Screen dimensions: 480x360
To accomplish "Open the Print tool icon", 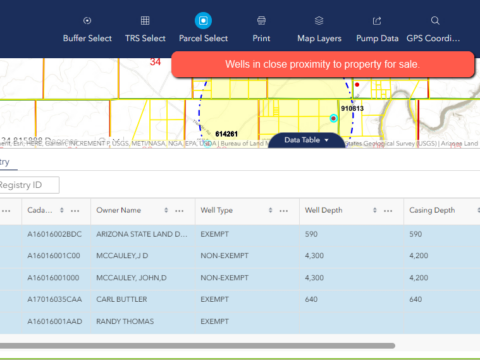I will (261, 21).
